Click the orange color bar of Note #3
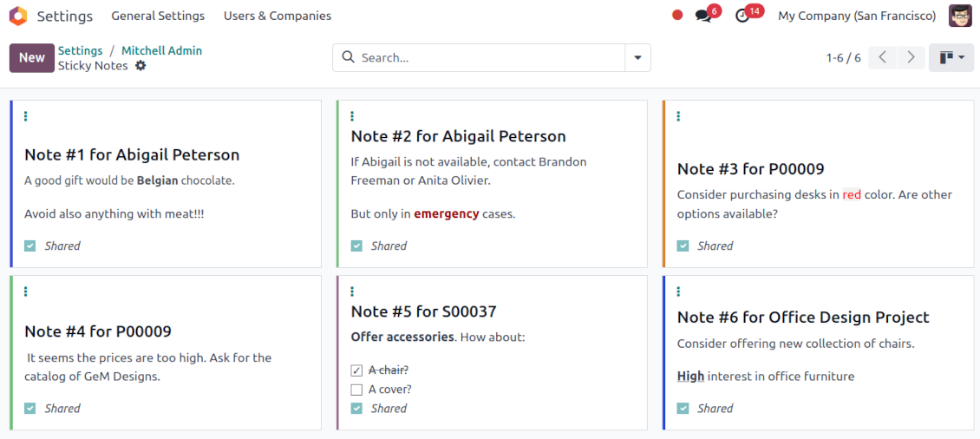Viewport: 980px width, 439px height. (x=664, y=183)
